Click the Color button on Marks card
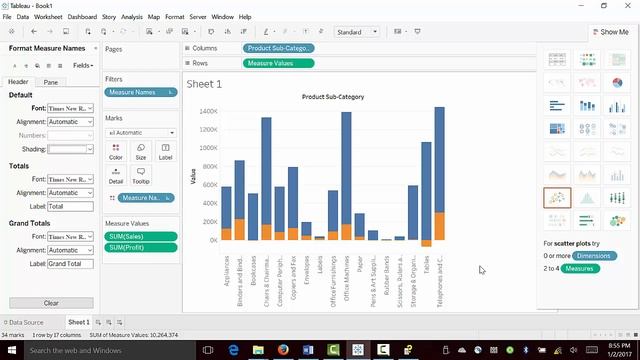 tap(116, 152)
